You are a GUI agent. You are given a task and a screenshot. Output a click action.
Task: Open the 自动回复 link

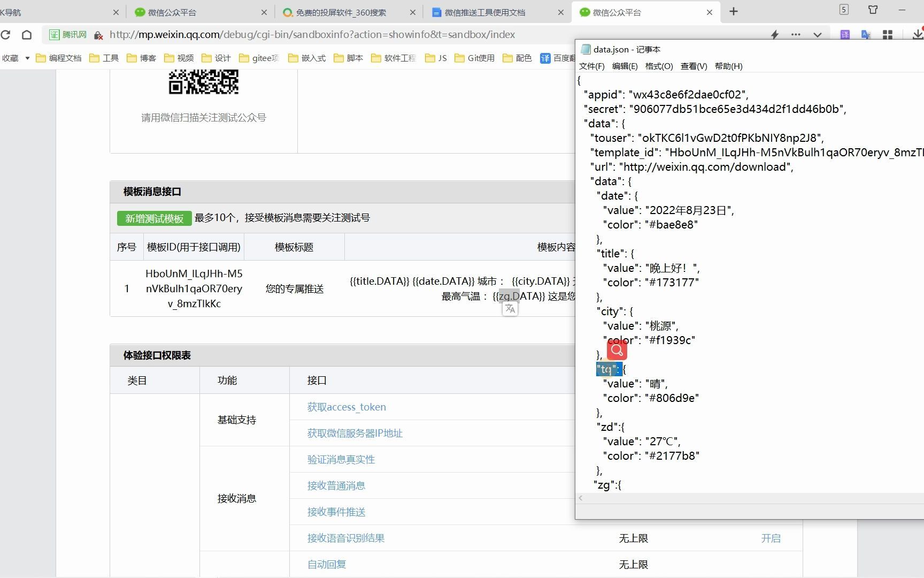[x=327, y=565]
